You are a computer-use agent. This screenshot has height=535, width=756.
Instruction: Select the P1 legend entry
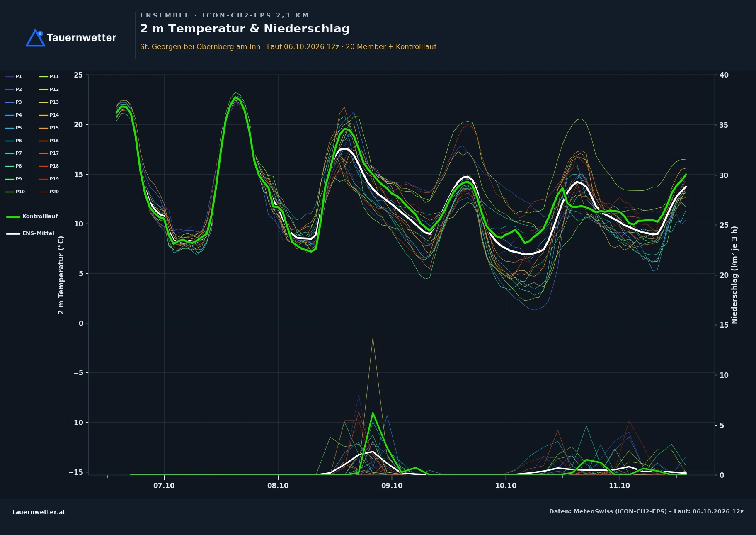[x=14, y=76]
